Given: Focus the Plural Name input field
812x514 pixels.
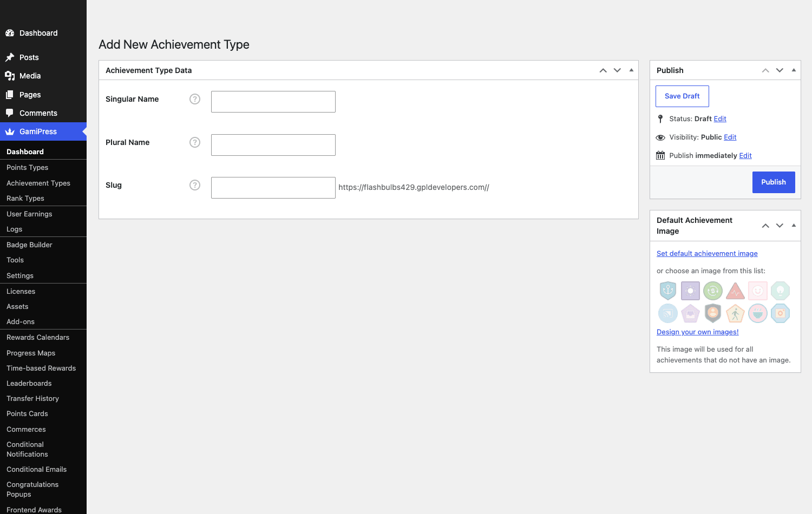Looking at the screenshot, I should [x=273, y=145].
